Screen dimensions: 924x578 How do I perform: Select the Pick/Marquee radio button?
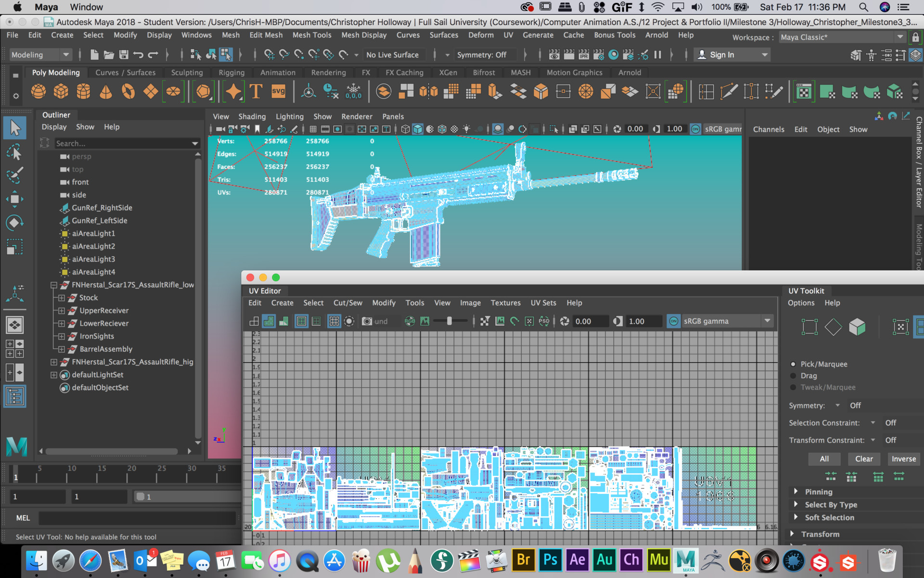coord(794,364)
